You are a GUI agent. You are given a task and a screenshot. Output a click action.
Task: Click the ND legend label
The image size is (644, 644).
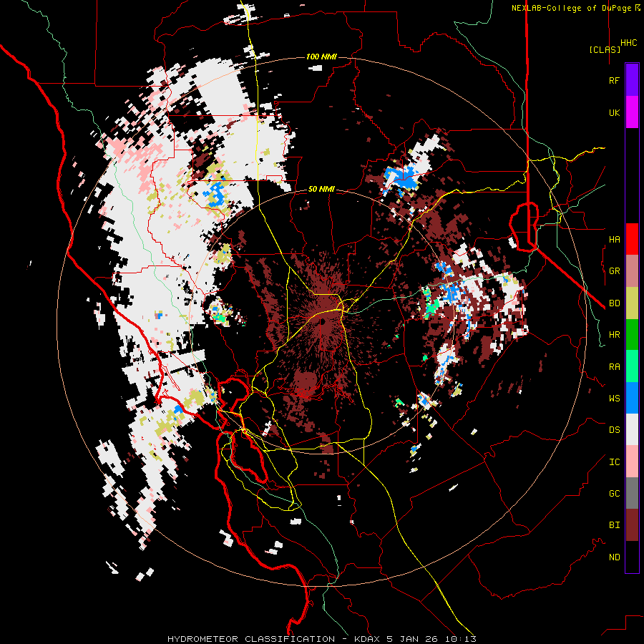(614, 557)
